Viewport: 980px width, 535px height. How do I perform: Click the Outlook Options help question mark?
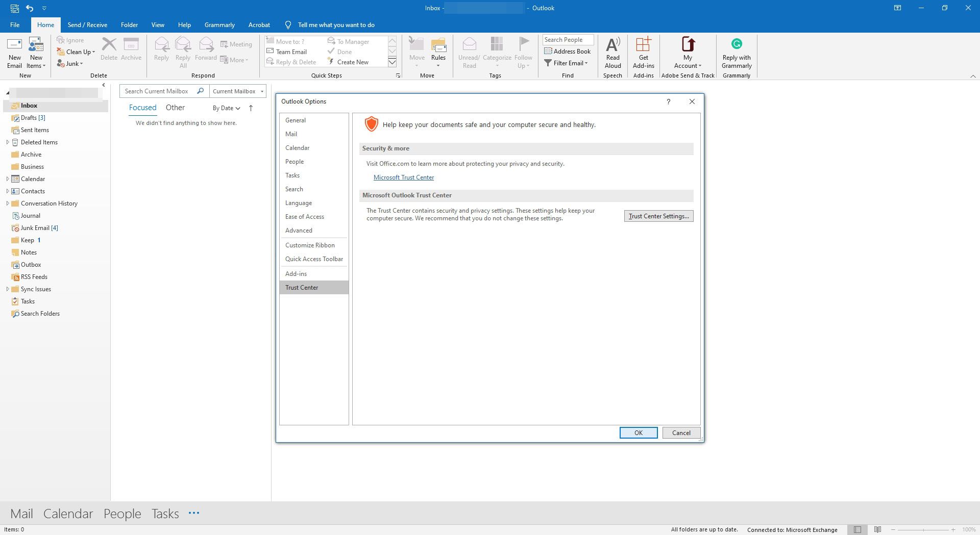tap(668, 101)
